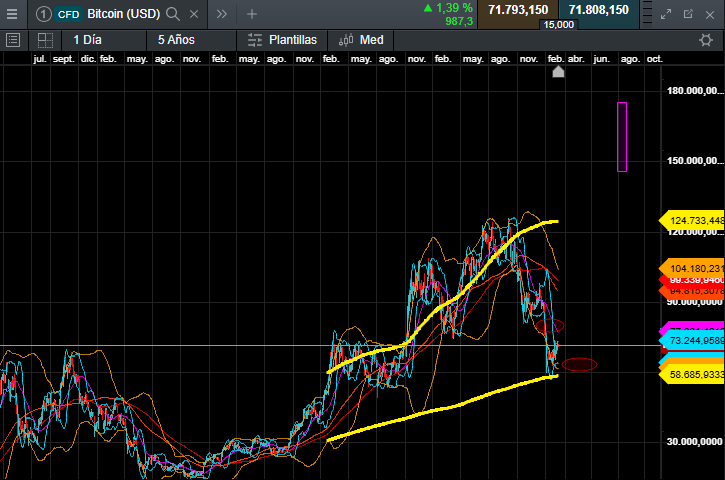Click the circled number 1 icon

43,14
